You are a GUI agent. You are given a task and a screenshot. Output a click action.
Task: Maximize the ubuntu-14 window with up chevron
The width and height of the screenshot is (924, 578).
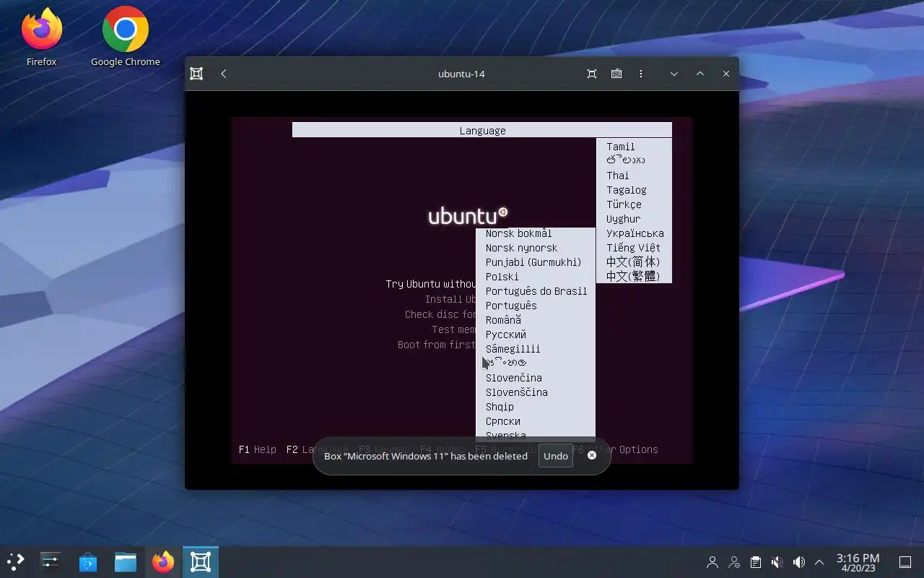click(x=700, y=74)
